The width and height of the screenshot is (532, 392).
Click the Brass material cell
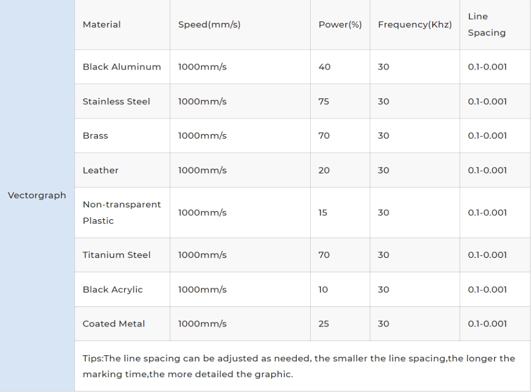95,136
